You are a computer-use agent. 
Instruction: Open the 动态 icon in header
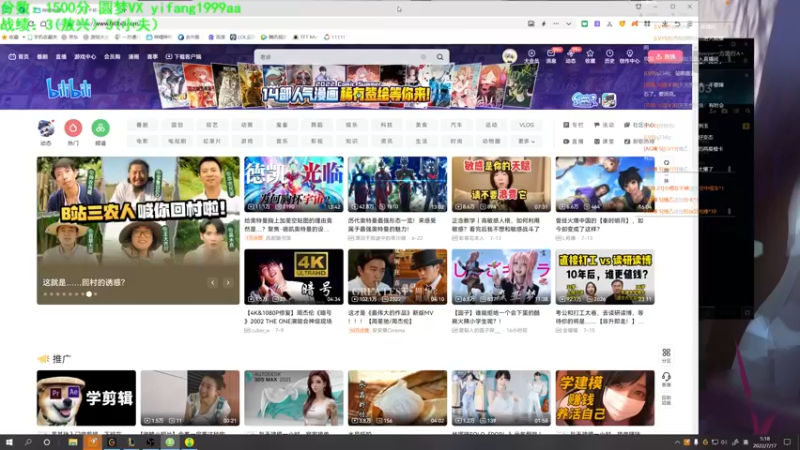pos(570,56)
